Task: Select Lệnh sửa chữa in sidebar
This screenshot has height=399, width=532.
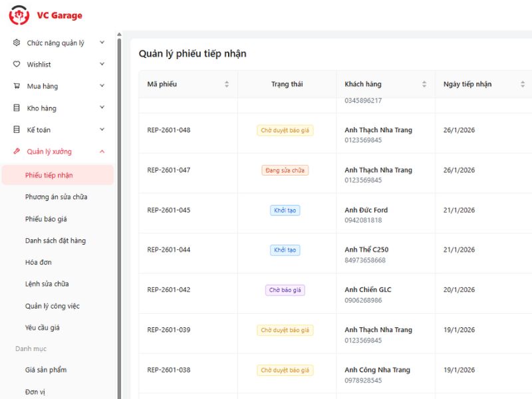Action: pos(47,284)
